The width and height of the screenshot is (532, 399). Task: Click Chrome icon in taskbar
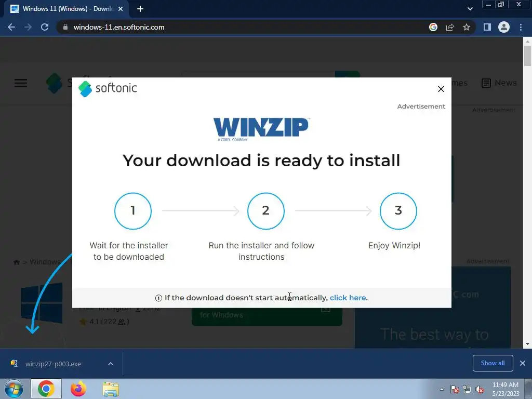46,389
